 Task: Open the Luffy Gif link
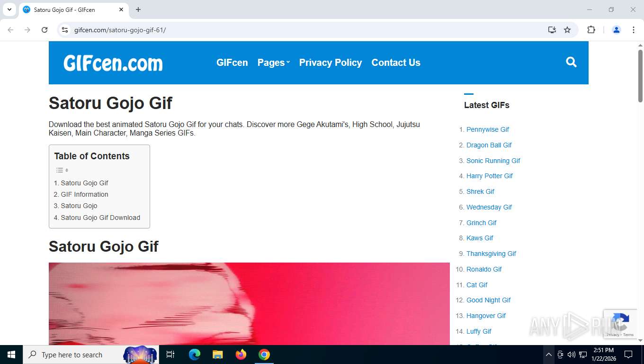coord(479,331)
